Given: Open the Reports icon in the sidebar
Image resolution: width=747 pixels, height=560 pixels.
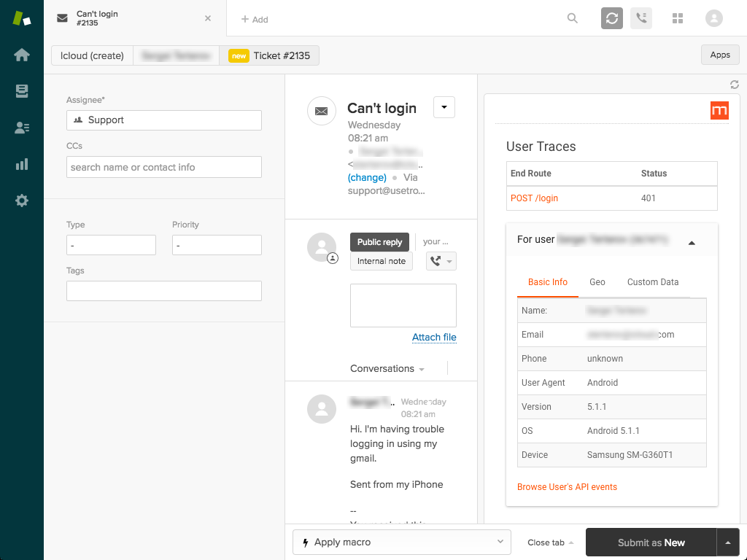Looking at the screenshot, I should 22,163.
